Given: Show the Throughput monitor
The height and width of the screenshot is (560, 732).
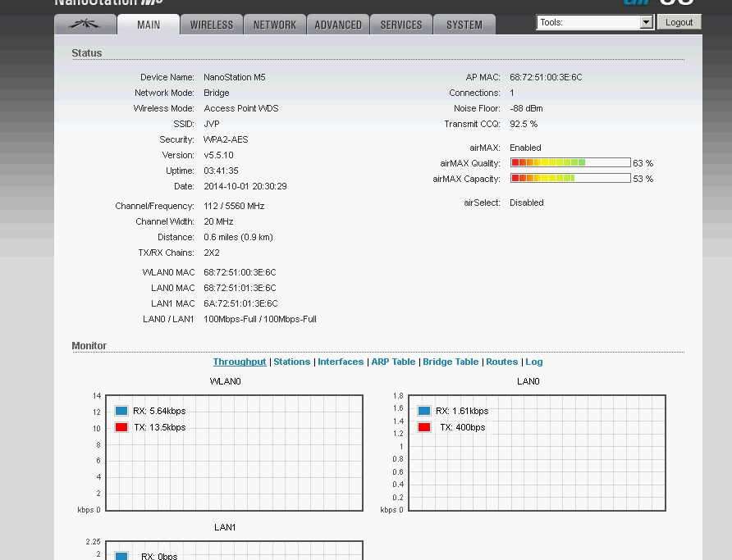Looking at the screenshot, I should pos(240,362).
